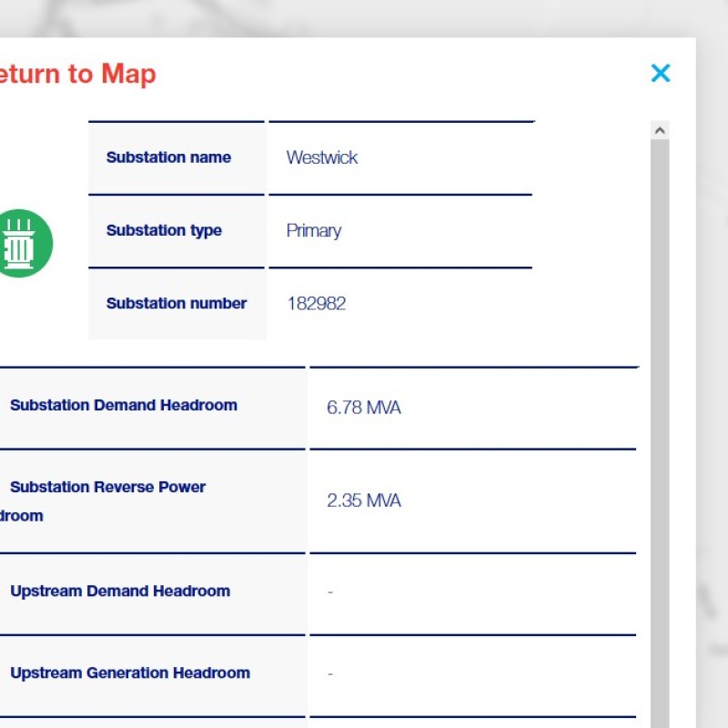Select the Substation number label
The height and width of the screenshot is (728, 728).
click(177, 303)
